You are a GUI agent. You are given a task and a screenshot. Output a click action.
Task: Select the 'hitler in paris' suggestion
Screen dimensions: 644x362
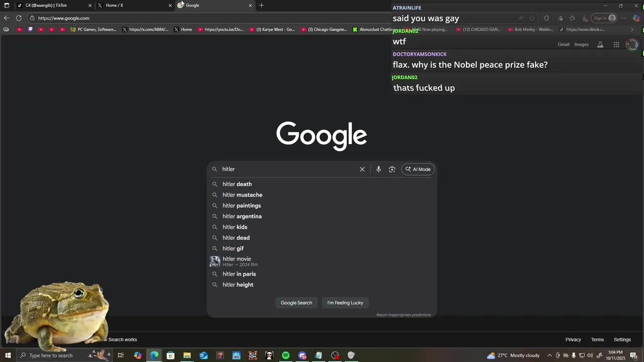[322, 274]
